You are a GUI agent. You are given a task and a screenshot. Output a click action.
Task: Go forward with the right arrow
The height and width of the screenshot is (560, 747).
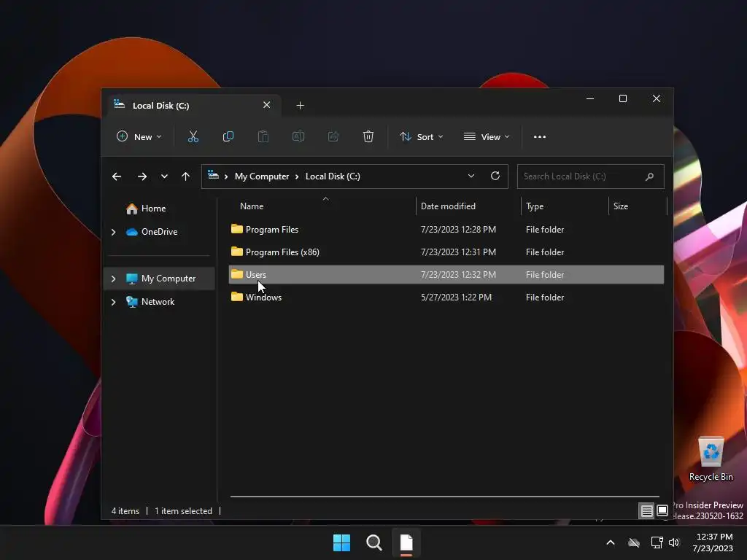[142, 176]
